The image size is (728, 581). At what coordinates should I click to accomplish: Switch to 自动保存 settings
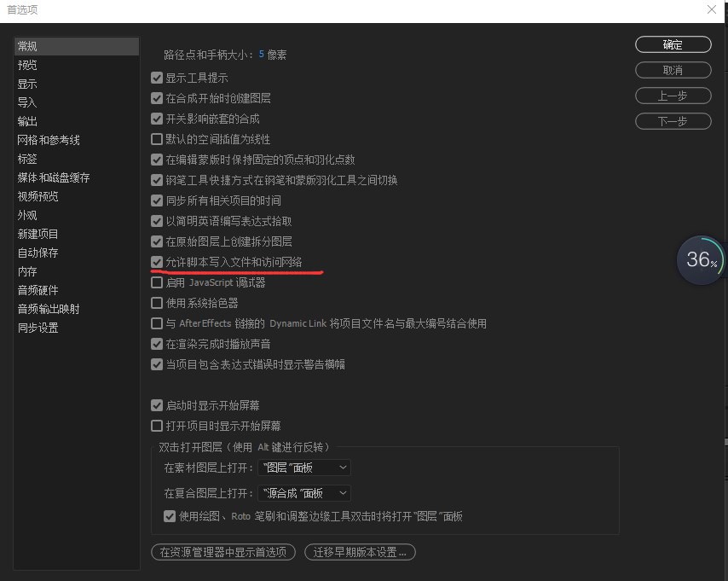(34, 252)
